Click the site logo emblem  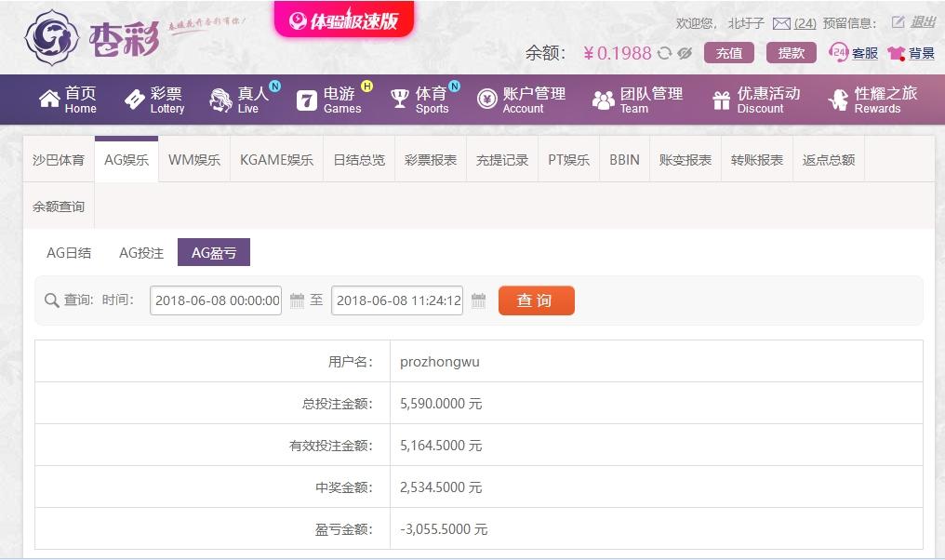pyautogui.click(x=52, y=37)
